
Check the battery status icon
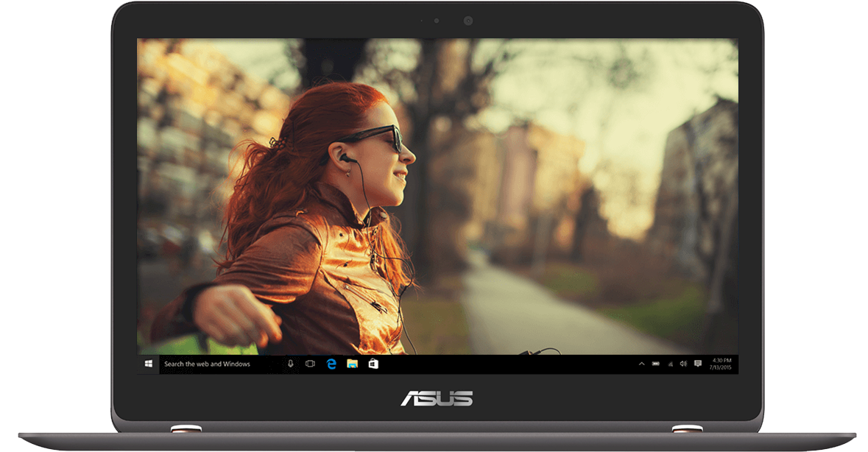[x=656, y=364]
